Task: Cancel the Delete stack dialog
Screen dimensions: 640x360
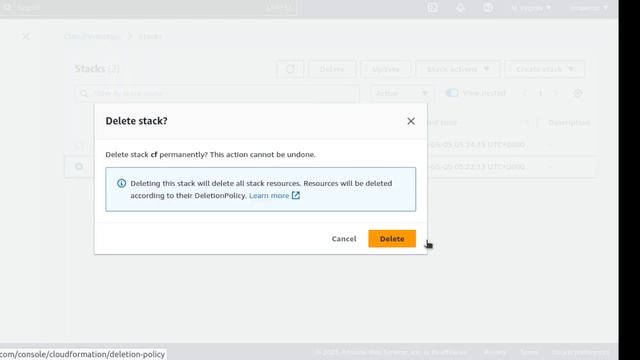Action: [x=344, y=239]
